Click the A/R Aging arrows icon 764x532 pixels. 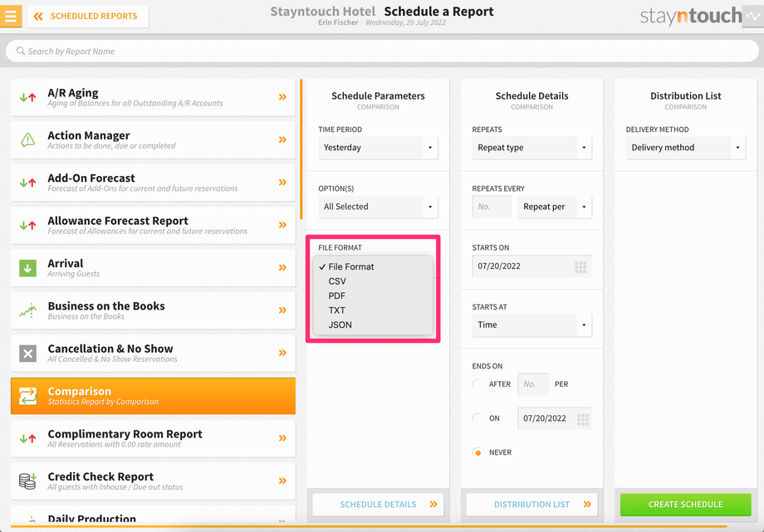tap(27, 97)
